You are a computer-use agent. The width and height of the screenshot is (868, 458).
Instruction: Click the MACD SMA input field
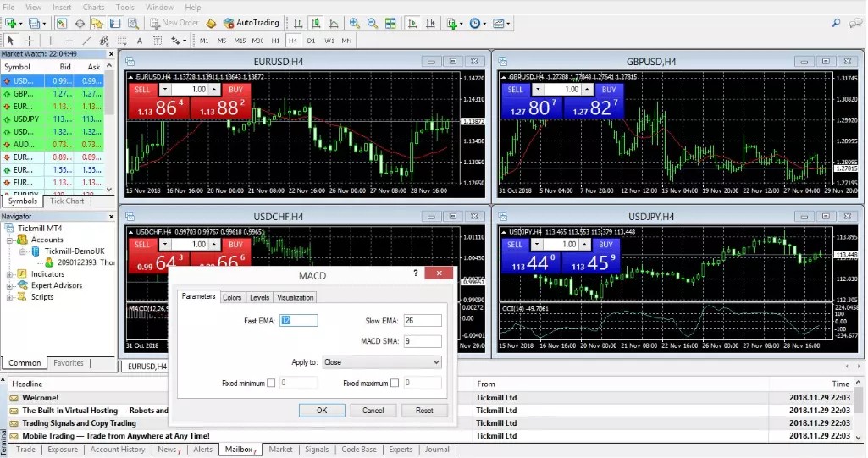(423, 341)
